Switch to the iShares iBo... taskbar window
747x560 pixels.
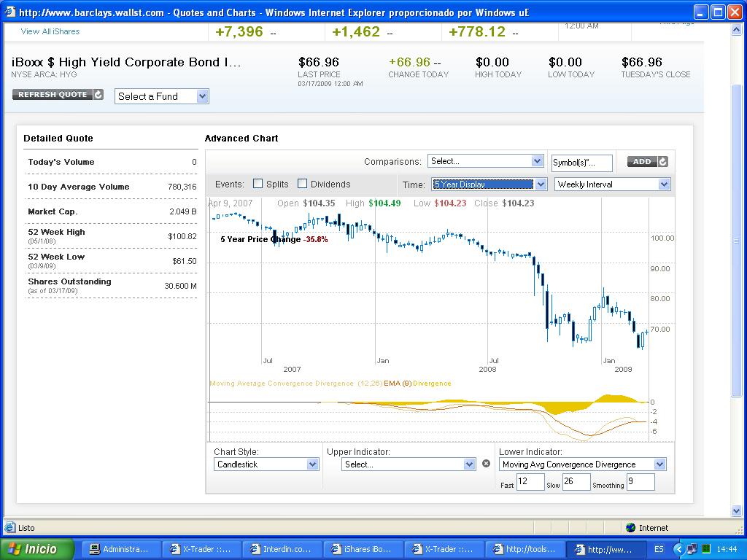[362, 549]
